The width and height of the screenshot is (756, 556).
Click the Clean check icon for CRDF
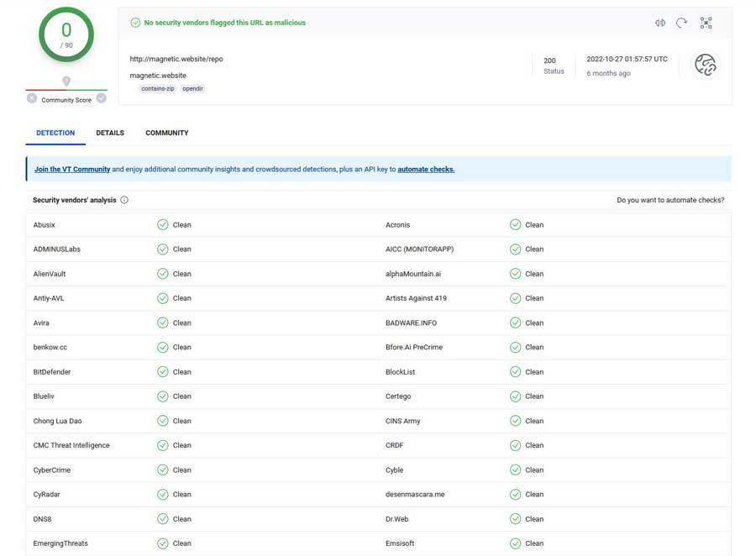(x=516, y=445)
